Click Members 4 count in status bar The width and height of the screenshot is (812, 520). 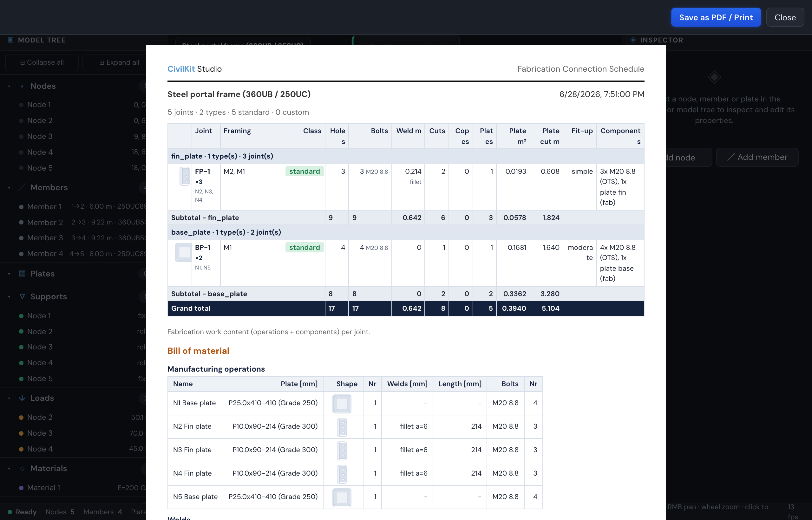coord(103,512)
